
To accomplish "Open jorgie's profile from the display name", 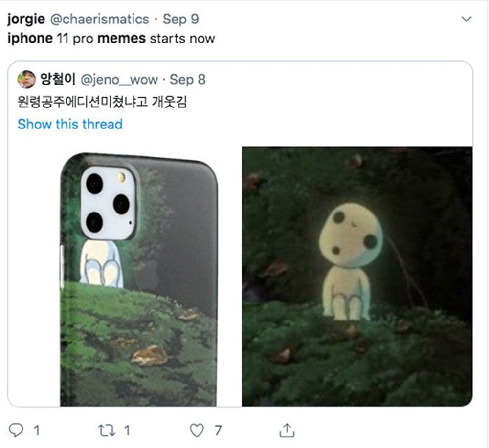I will pos(27,19).
